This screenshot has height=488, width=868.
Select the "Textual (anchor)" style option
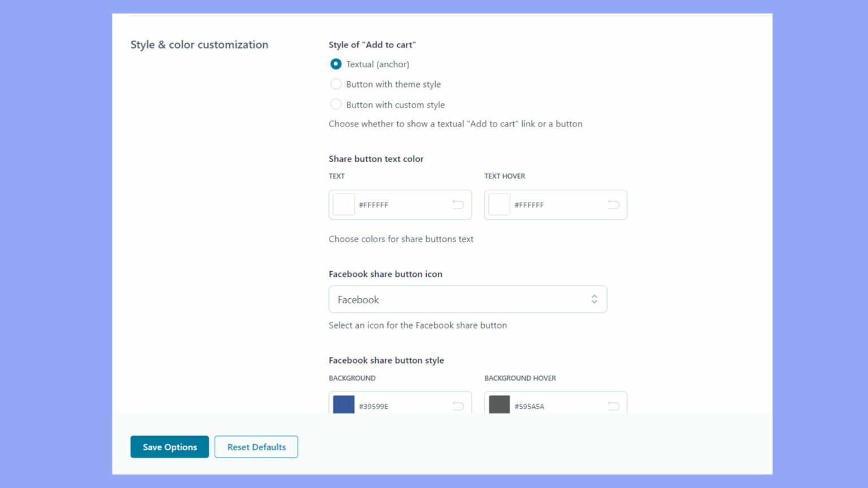336,64
